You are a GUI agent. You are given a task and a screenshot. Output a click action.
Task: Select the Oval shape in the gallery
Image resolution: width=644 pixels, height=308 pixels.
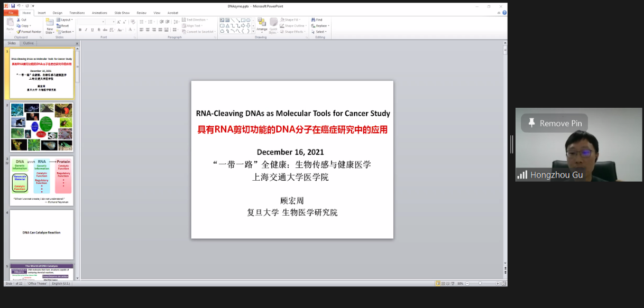[x=248, y=20]
